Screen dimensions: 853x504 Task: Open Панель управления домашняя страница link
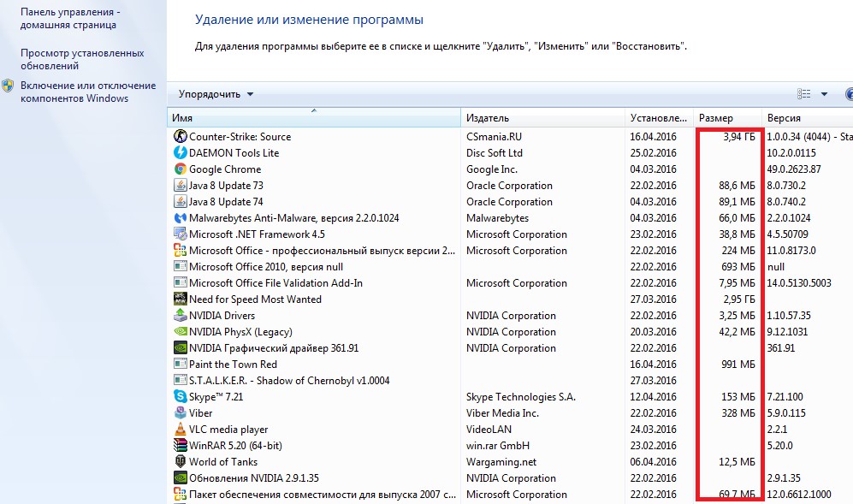pos(70,19)
